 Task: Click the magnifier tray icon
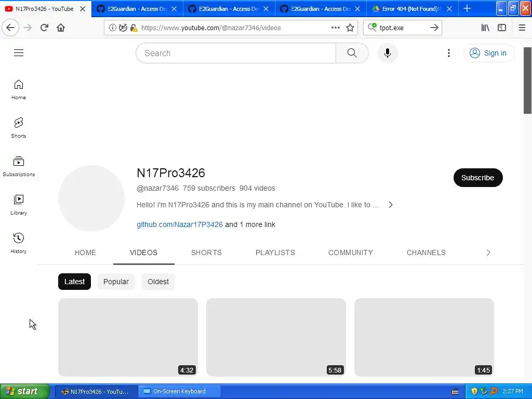494,391
